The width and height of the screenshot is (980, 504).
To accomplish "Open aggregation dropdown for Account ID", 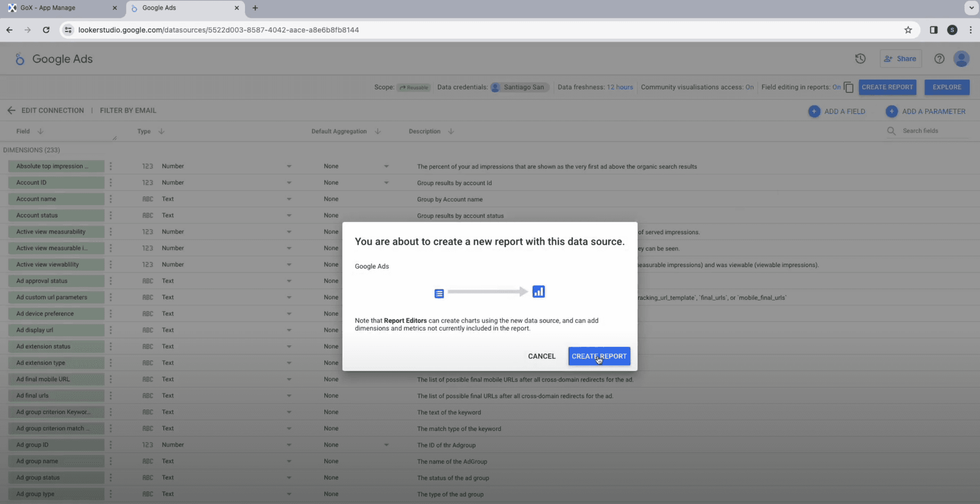I will pyautogui.click(x=386, y=183).
